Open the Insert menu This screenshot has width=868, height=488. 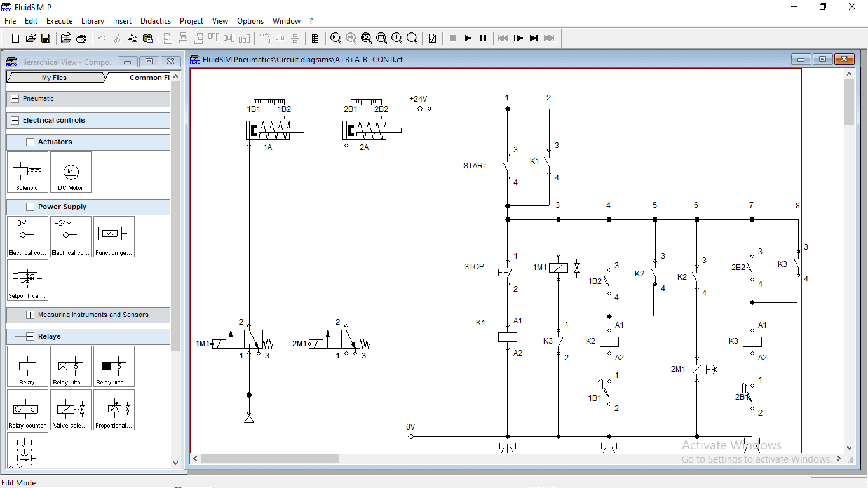122,21
